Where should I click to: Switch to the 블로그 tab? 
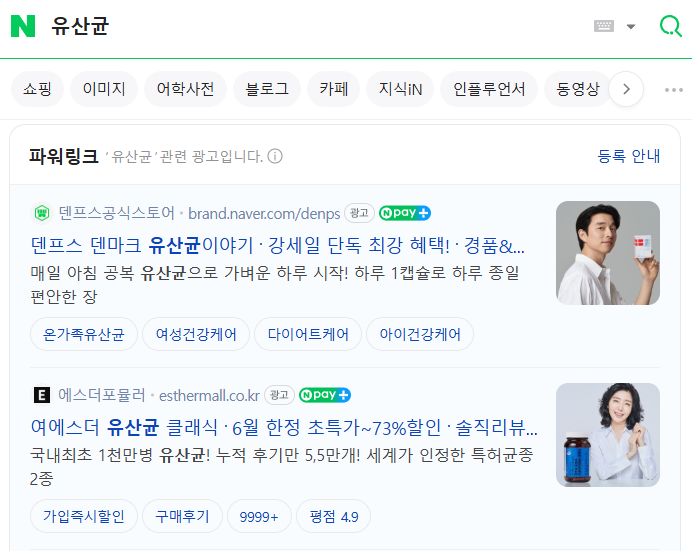tap(267, 89)
